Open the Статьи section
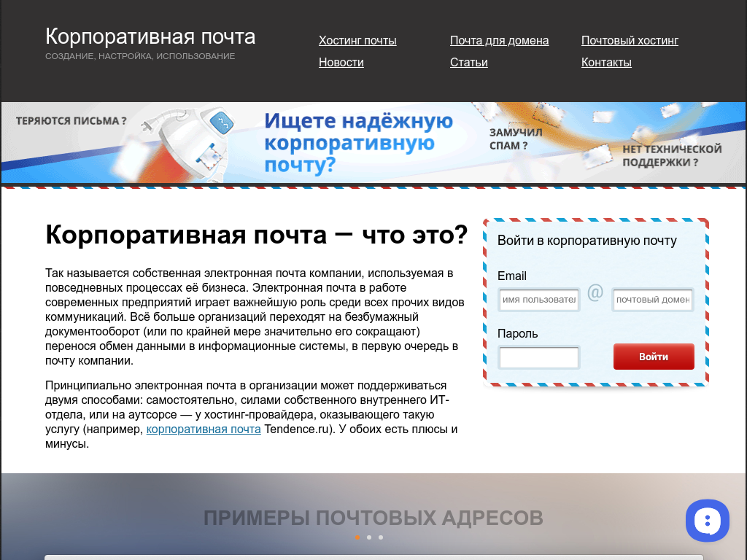Image resolution: width=747 pixels, height=560 pixels. point(469,63)
